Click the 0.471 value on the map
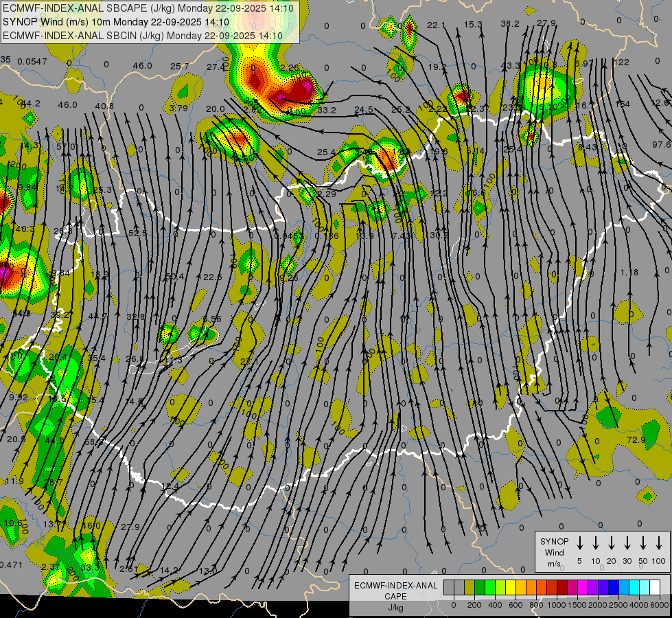Screen dimensions: 672x618 pyautogui.click(x=11, y=565)
